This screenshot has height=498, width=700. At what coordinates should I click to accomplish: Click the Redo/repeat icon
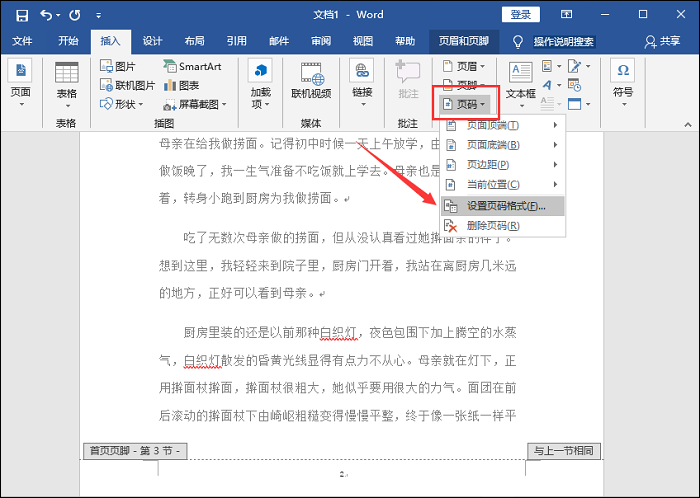coord(75,15)
